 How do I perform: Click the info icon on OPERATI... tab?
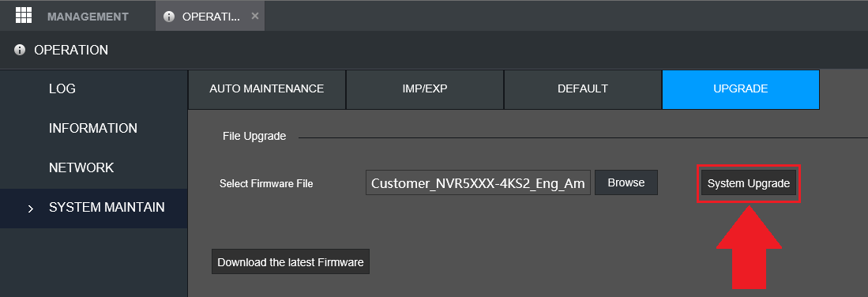[169, 17]
